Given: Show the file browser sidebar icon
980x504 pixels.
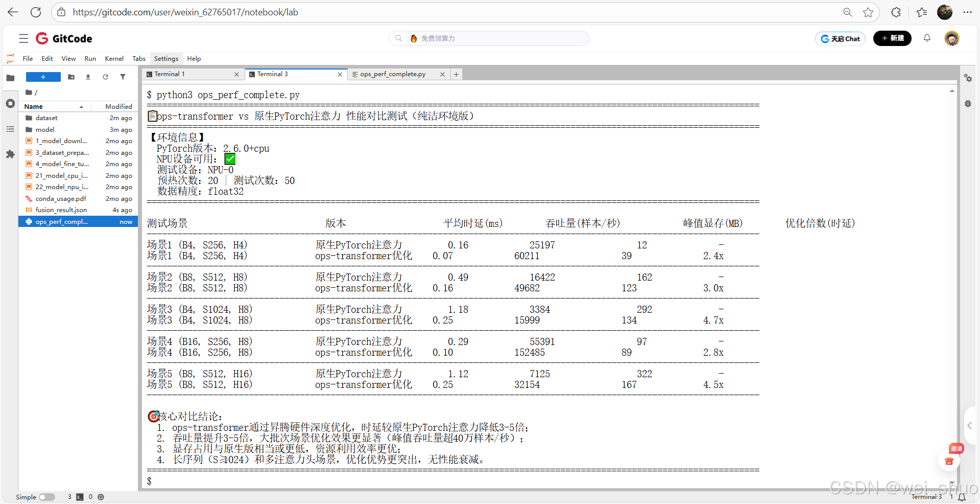Looking at the screenshot, I should pyautogui.click(x=10, y=78).
